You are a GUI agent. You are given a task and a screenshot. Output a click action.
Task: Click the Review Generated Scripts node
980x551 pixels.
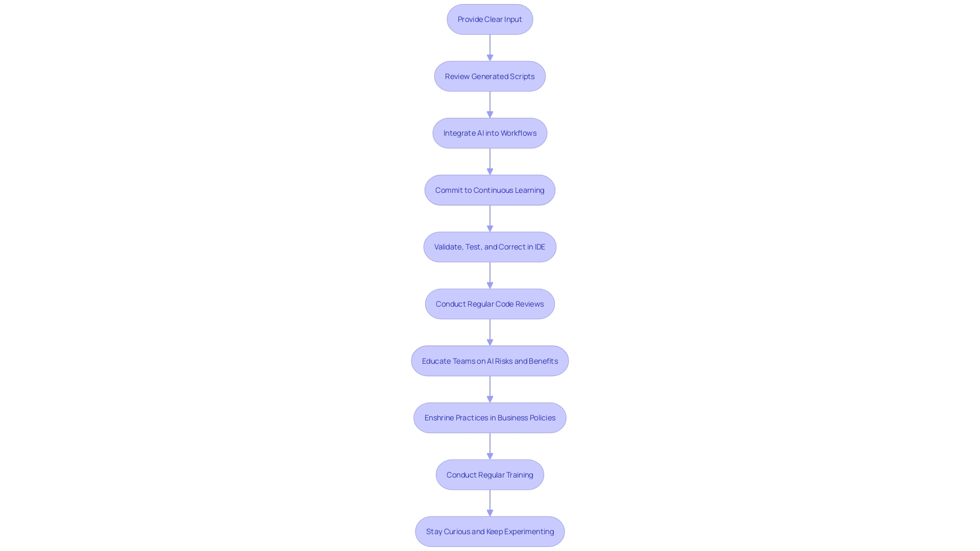click(x=489, y=76)
